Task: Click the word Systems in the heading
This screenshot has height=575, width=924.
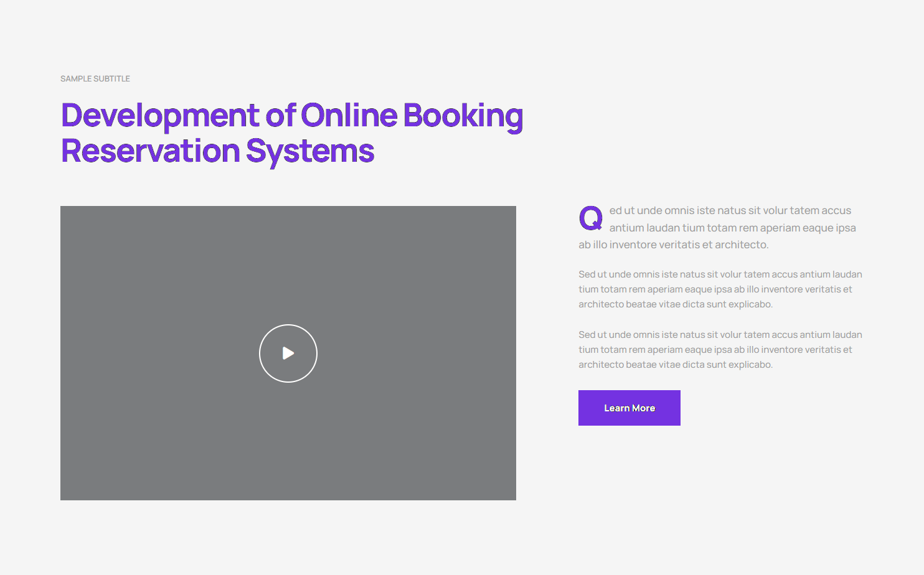Action: 309,151
